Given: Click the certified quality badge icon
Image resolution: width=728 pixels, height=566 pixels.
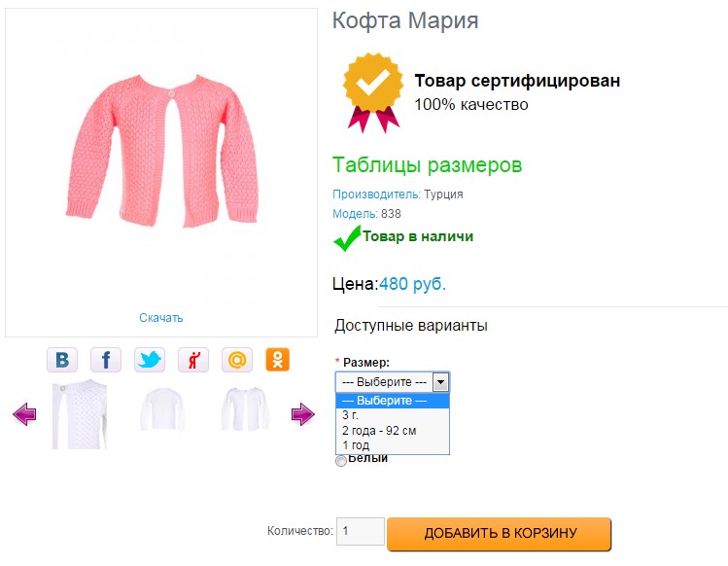Looking at the screenshot, I should pyautogui.click(x=372, y=92).
